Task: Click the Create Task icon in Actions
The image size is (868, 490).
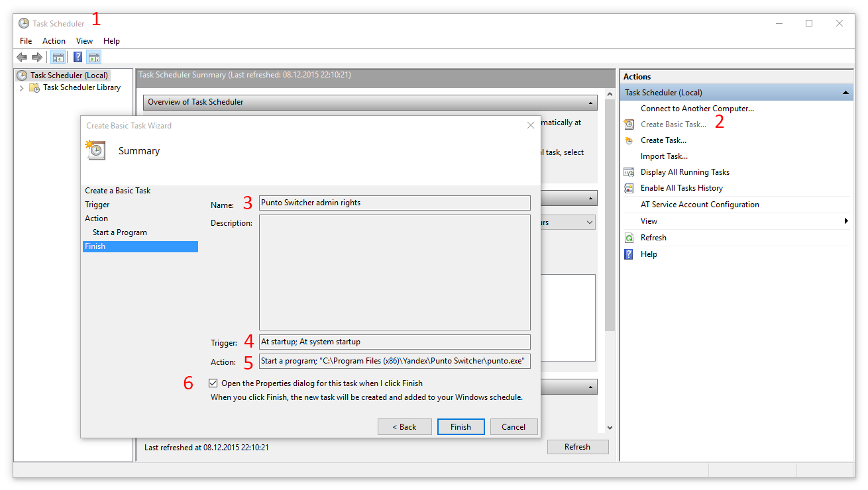Action: point(629,140)
